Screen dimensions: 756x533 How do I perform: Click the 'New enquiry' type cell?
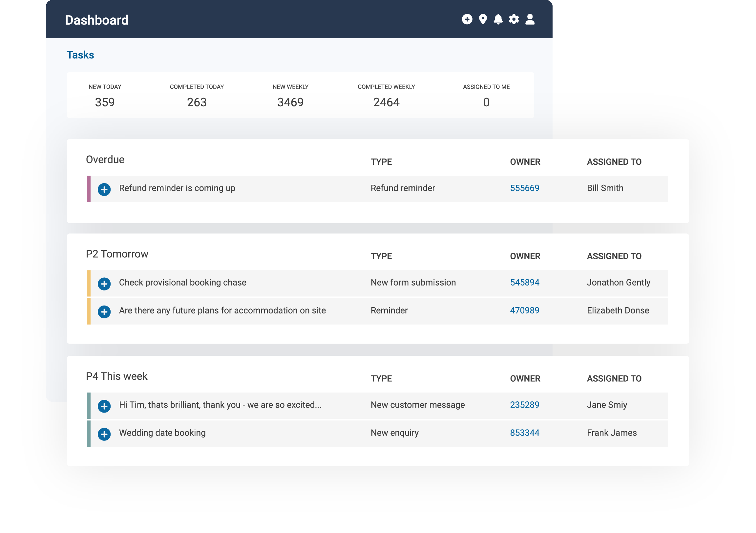tap(395, 433)
